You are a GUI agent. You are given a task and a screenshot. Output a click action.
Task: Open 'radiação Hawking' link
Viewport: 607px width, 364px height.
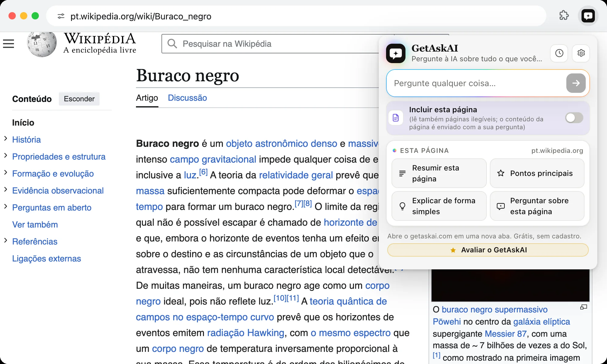[x=246, y=333]
